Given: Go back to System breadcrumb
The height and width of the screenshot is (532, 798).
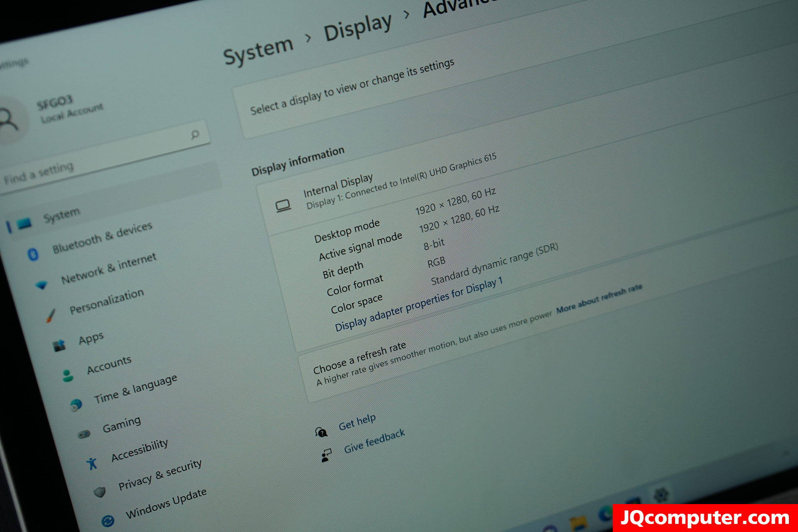Looking at the screenshot, I should coord(258,51).
